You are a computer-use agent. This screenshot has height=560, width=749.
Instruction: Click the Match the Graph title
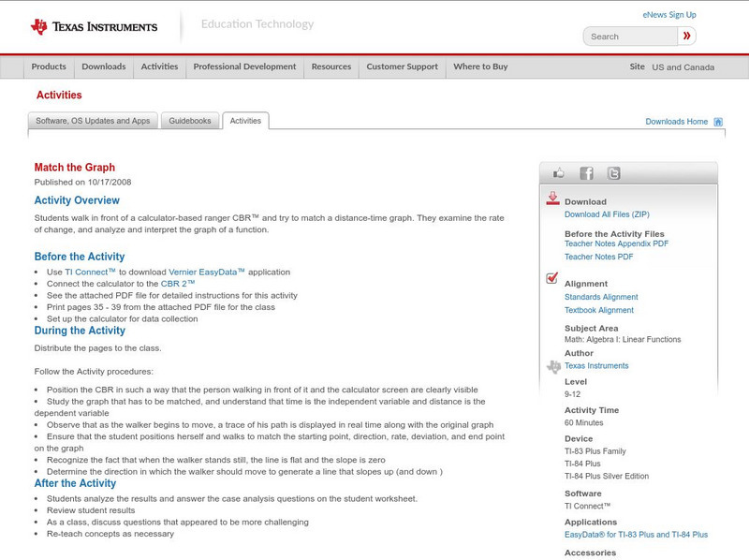[x=75, y=168]
